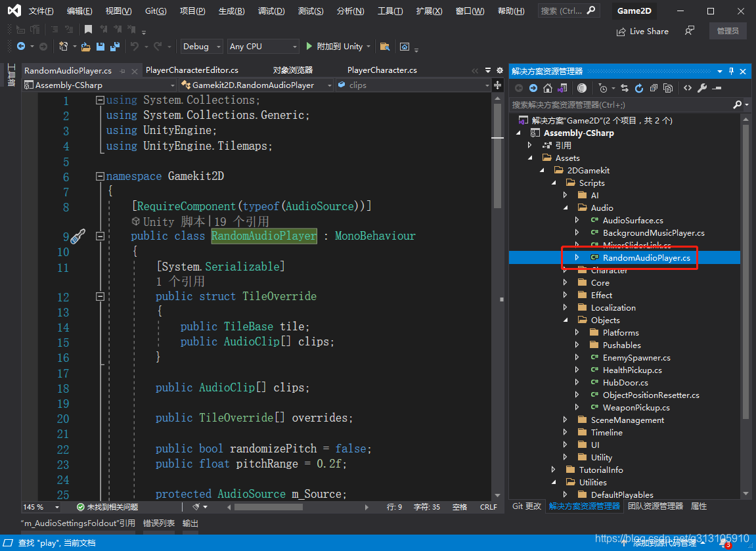Image resolution: width=756 pixels, height=551 pixels.
Task: Toggle the globe view icon in Solution Explorer toolbar
Action: (x=582, y=88)
